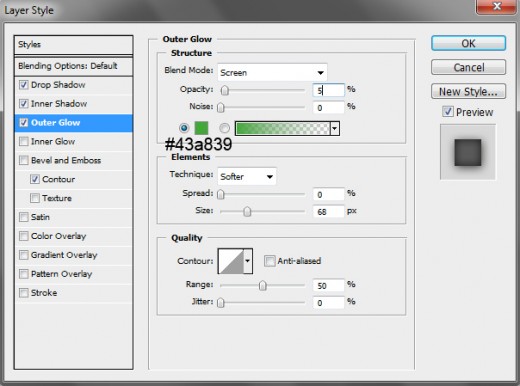This screenshot has width=520, height=386.
Task: Select the Stroke style row
Action: (x=73, y=293)
